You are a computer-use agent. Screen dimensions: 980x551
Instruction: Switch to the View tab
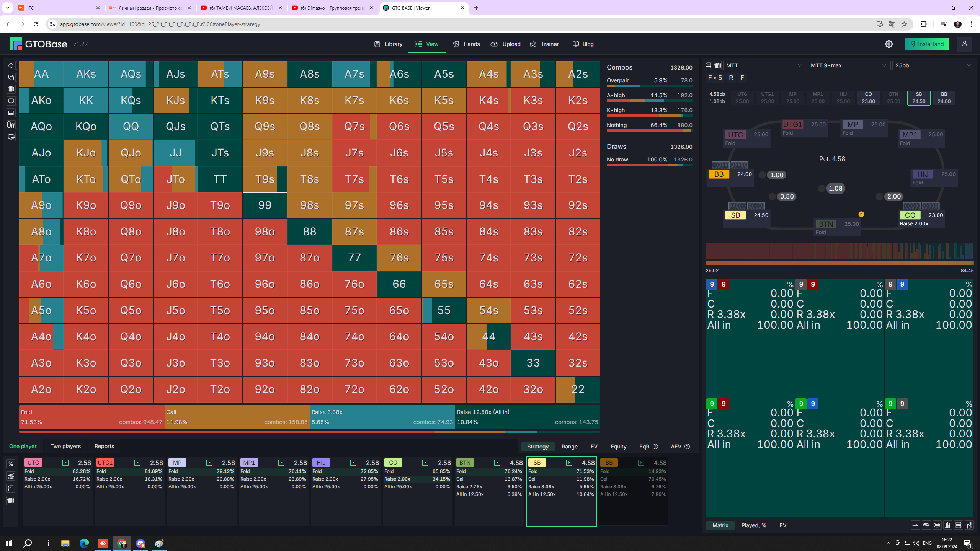[x=427, y=44]
